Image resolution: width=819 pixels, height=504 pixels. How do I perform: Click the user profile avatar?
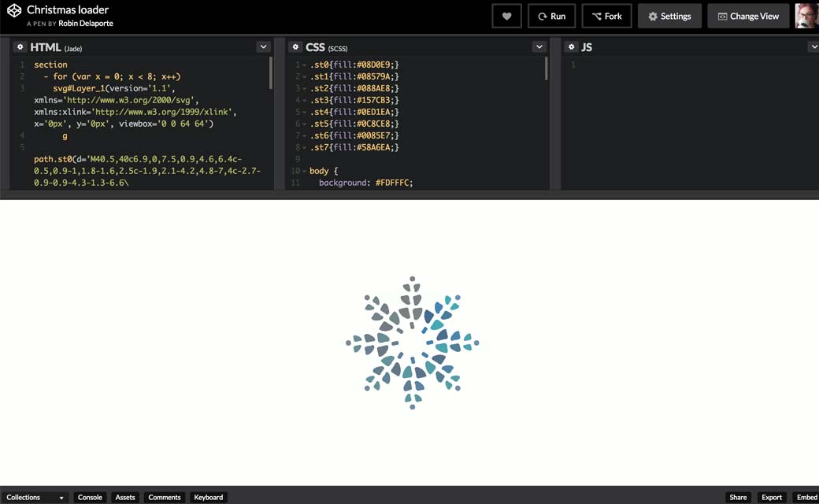click(806, 16)
